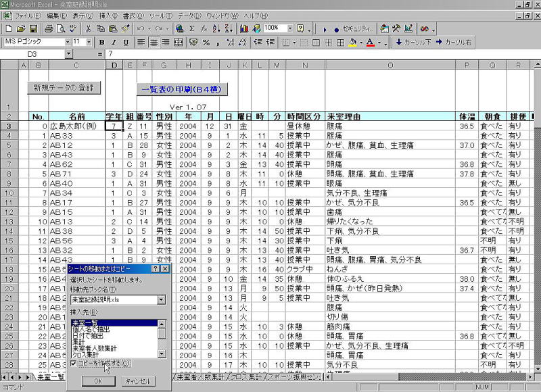Open the ファイル(F) menu

tap(28, 16)
